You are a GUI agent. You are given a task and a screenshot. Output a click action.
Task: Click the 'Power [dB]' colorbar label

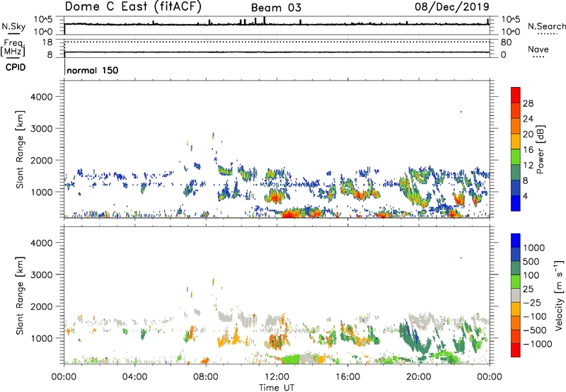pos(540,149)
